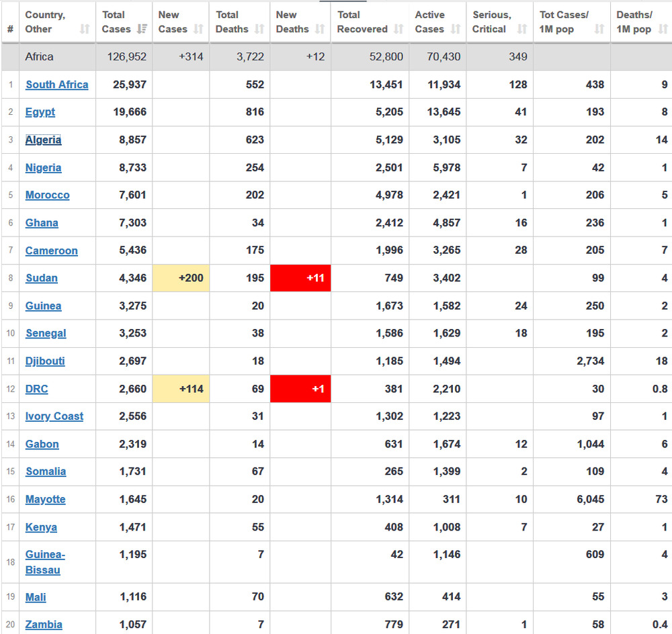This screenshot has width=672, height=634.
Task: Open the Sudan country link
Action: pyautogui.click(x=41, y=278)
